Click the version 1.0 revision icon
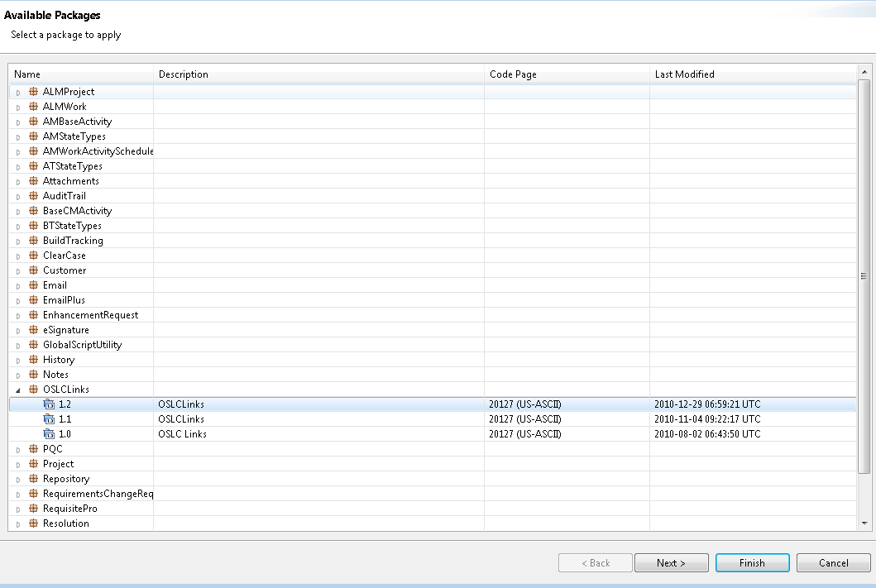 (49, 434)
